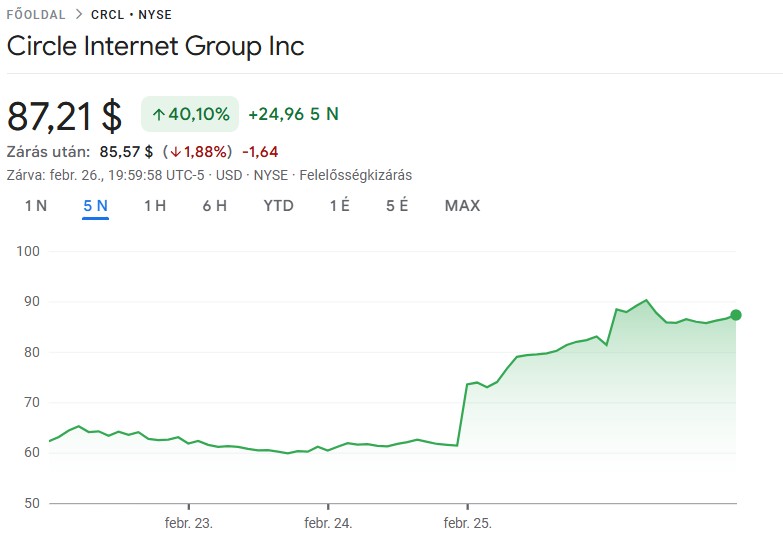783x552 pixels.
Task: Show the YTD chart range
Action: [x=279, y=206]
